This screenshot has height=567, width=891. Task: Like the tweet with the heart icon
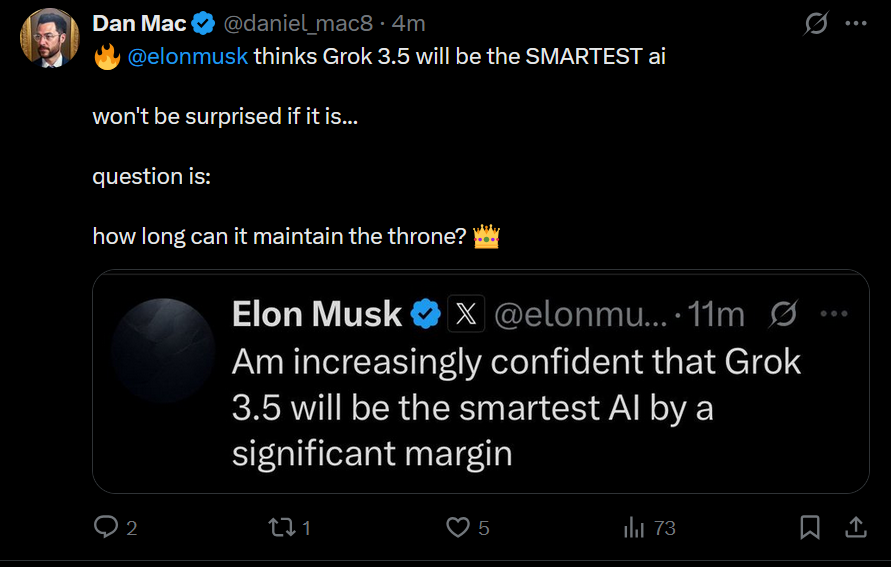click(x=458, y=527)
